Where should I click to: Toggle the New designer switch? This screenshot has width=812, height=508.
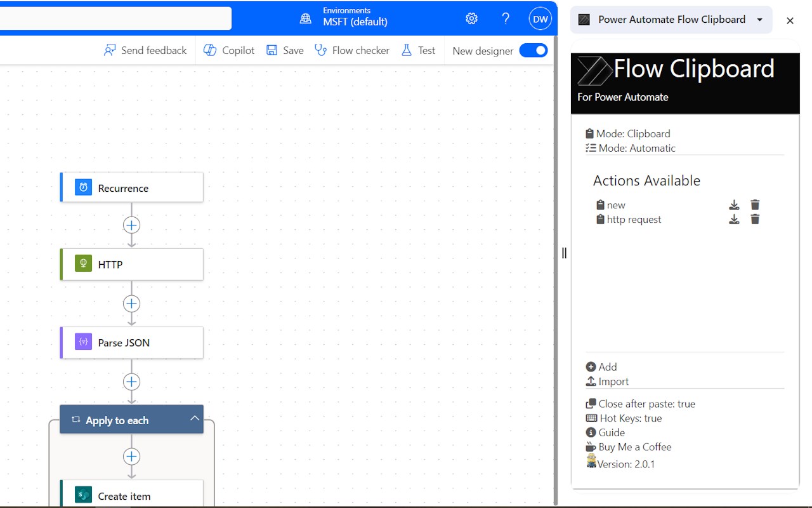click(533, 51)
